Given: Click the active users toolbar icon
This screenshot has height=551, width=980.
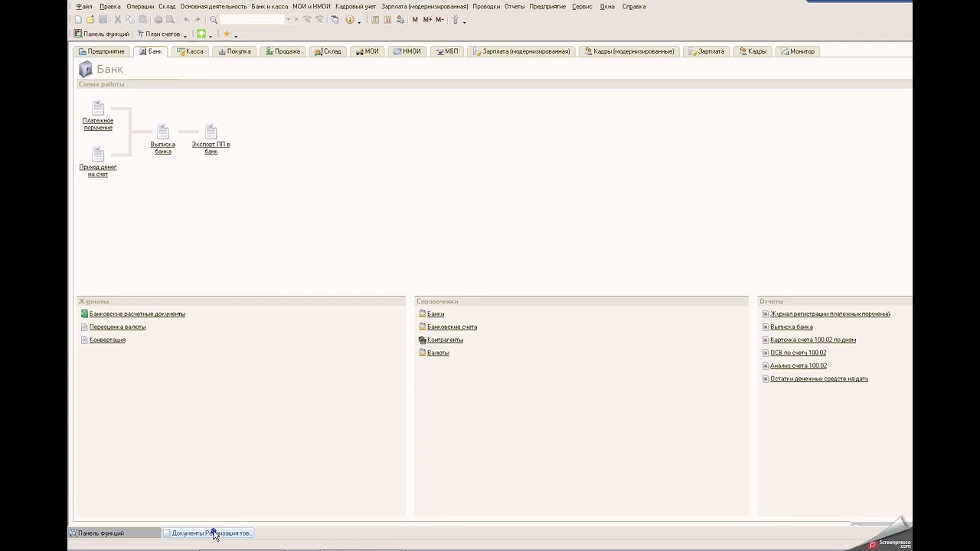Looking at the screenshot, I should point(400,20).
